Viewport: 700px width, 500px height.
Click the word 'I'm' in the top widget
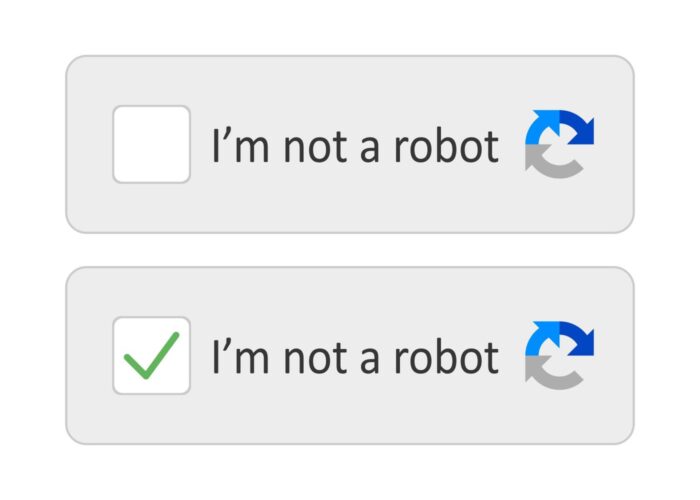(x=241, y=146)
